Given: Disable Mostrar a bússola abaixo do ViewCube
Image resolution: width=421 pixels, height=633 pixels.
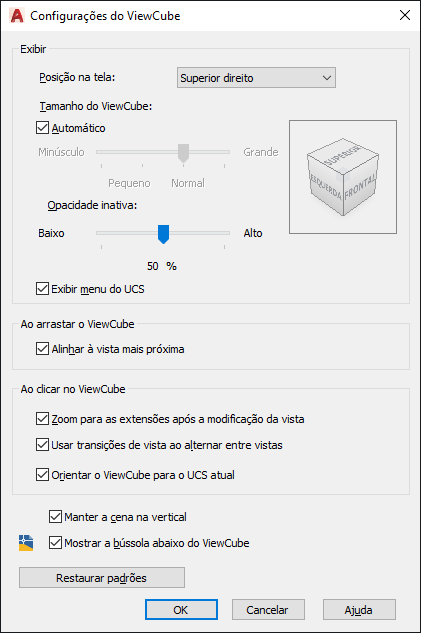Looking at the screenshot, I should coord(55,543).
